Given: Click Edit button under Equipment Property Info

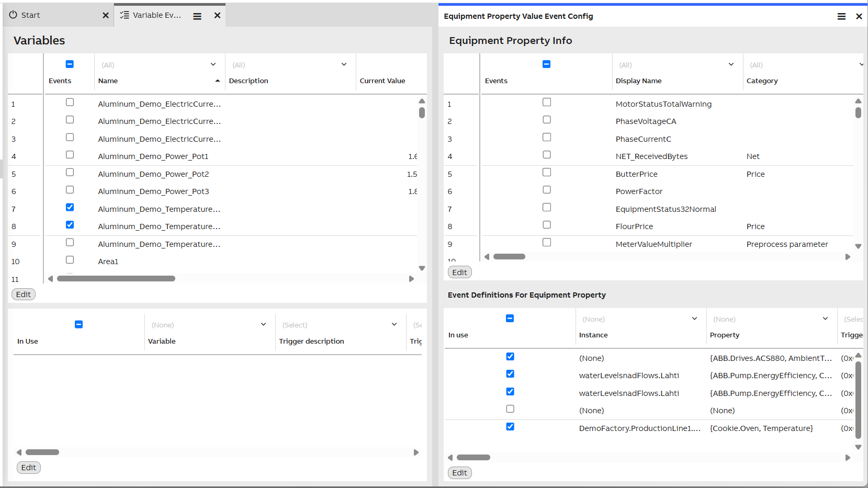Looking at the screenshot, I should [x=460, y=273].
